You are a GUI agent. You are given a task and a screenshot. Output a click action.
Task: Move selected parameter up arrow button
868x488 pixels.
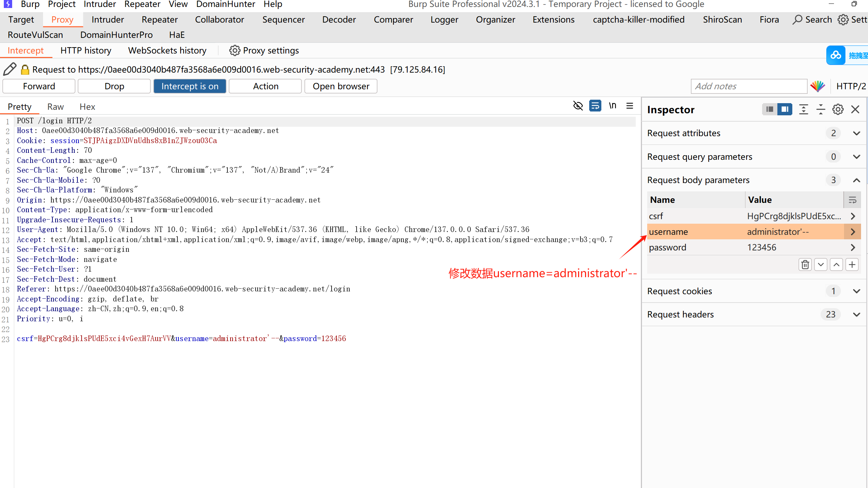(837, 265)
